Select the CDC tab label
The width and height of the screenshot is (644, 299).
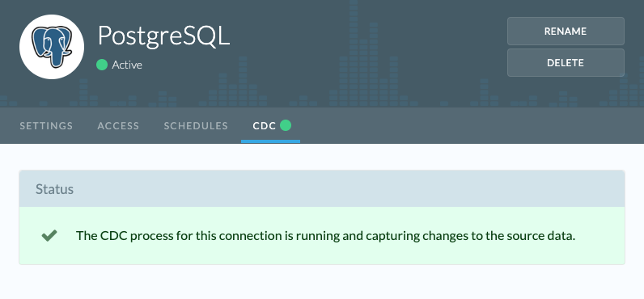tap(264, 125)
